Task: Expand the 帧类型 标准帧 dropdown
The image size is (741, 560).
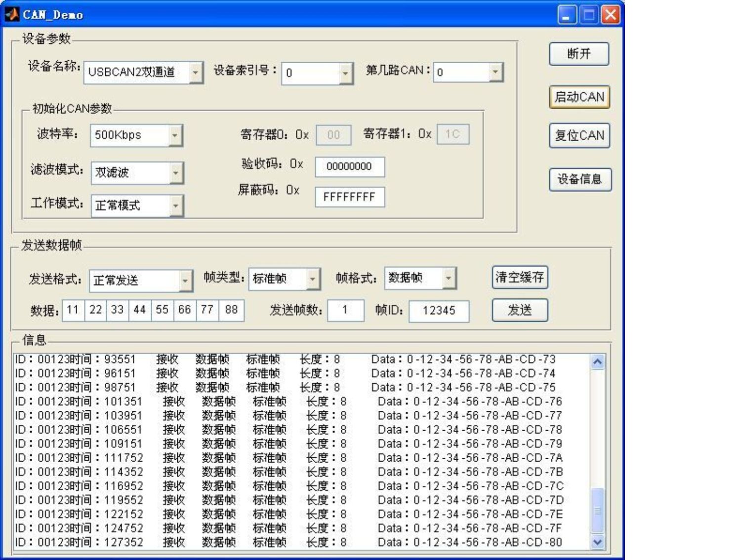Action: (x=285, y=279)
